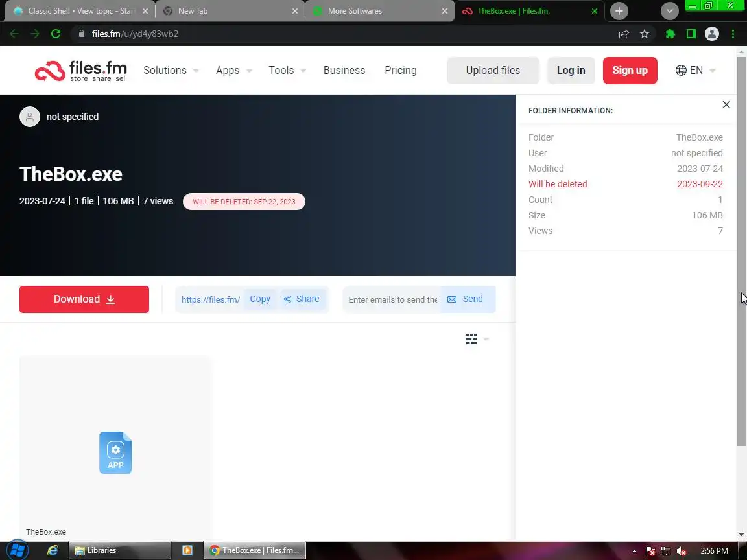The height and width of the screenshot is (560, 747).
Task: Bookmark this page with the star icon
Action: pyautogui.click(x=645, y=34)
